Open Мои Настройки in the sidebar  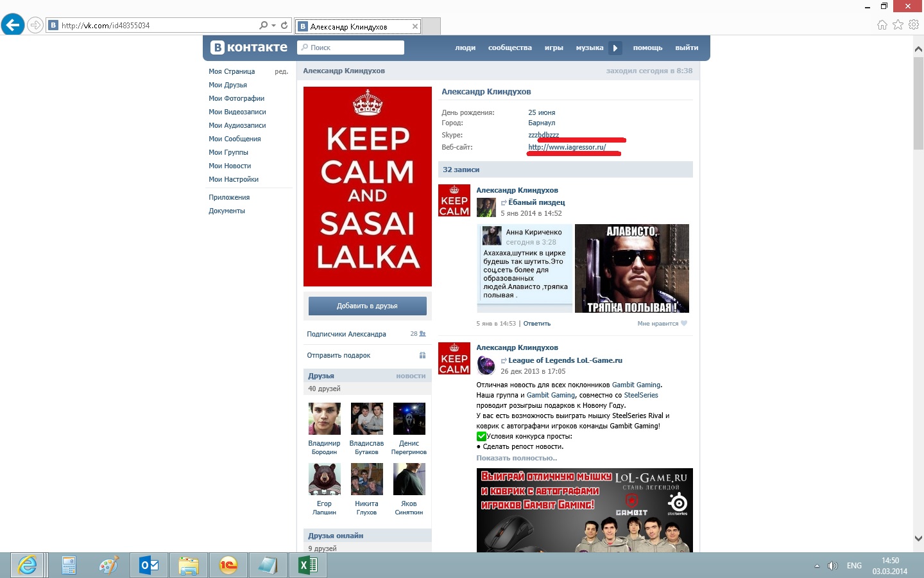234,179
